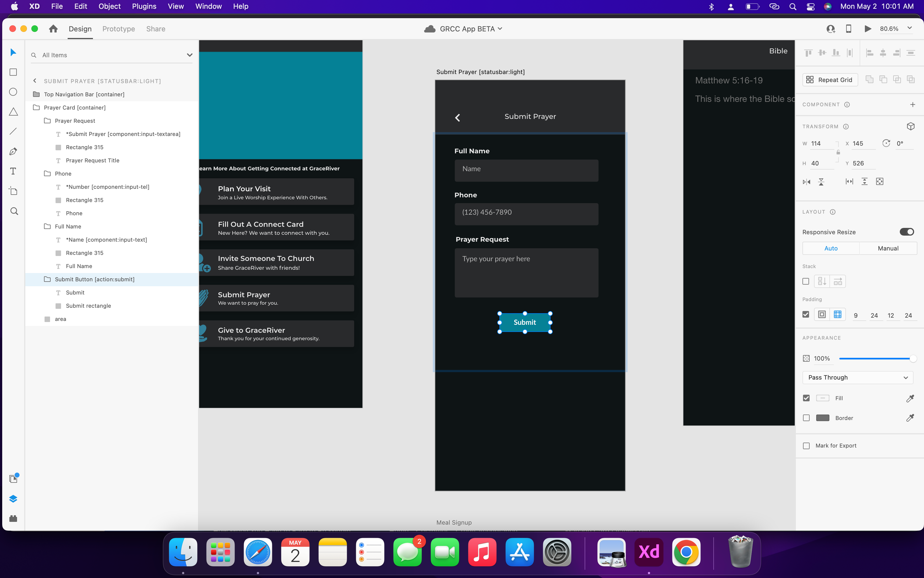
Task: Select the Rectangle tool in toolbar
Action: point(13,72)
